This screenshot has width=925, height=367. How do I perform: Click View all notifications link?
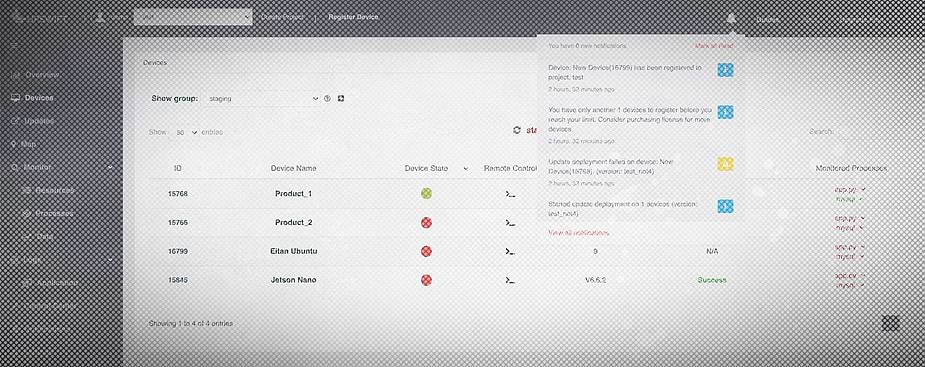(578, 232)
